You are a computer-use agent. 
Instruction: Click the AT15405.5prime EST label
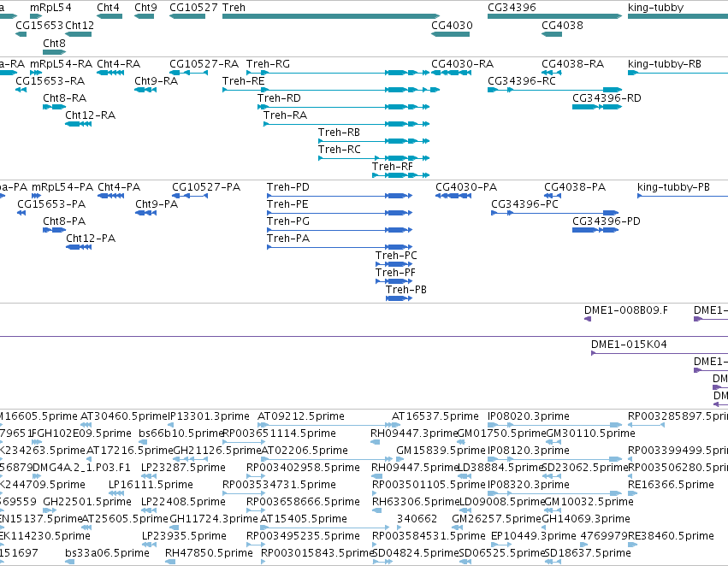pos(303,519)
